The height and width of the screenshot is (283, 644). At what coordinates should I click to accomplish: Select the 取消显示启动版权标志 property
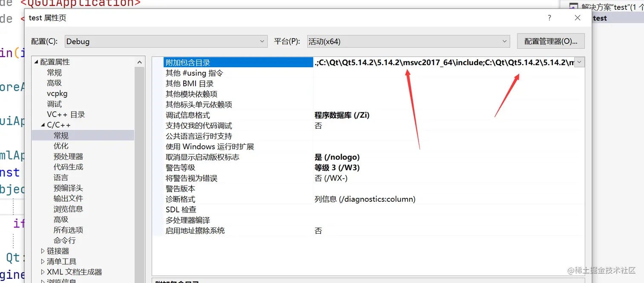(202, 157)
